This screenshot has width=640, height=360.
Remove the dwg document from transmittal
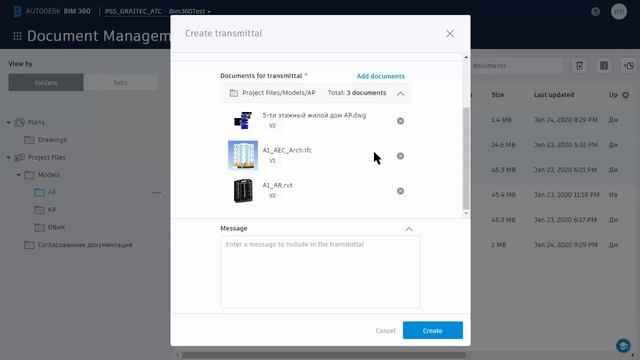point(400,121)
